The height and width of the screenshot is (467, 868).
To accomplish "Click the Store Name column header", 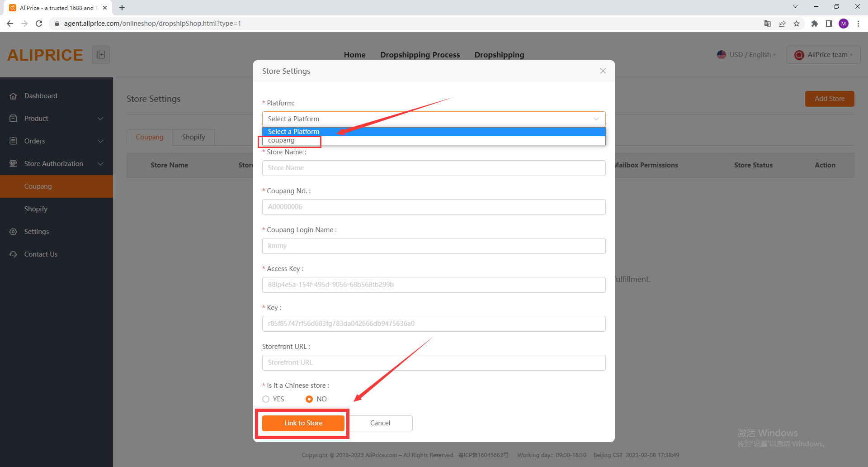I will tap(169, 165).
